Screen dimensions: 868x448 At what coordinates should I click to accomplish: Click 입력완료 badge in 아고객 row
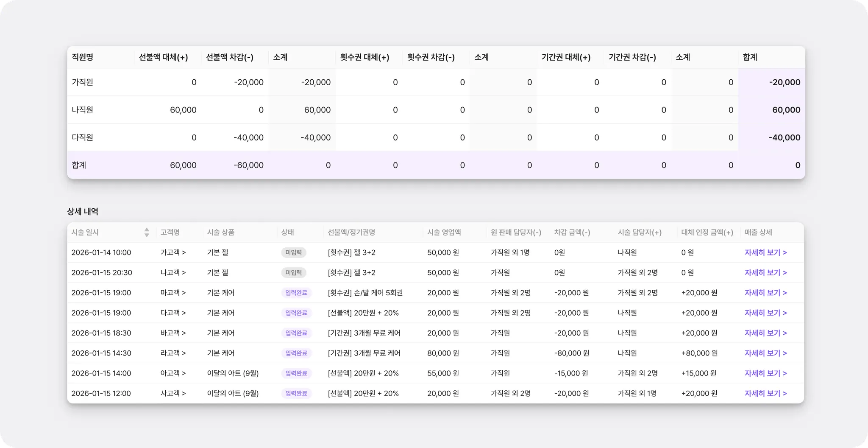[296, 373]
